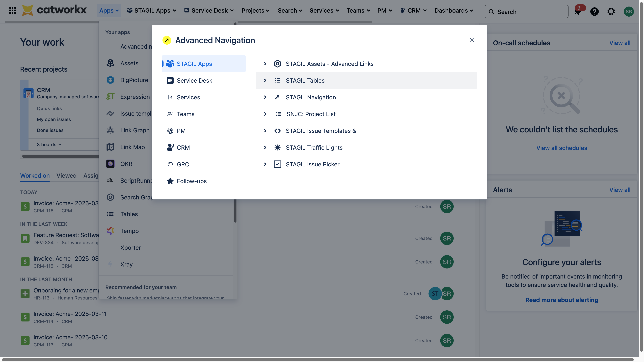
Task: Open settings gear icon
Action: point(611,12)
